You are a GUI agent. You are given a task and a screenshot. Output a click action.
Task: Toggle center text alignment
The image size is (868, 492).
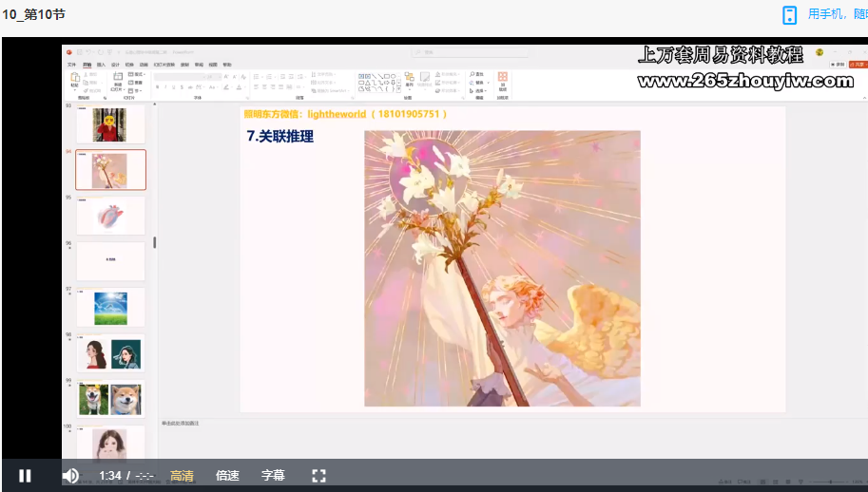click(264, 86)
